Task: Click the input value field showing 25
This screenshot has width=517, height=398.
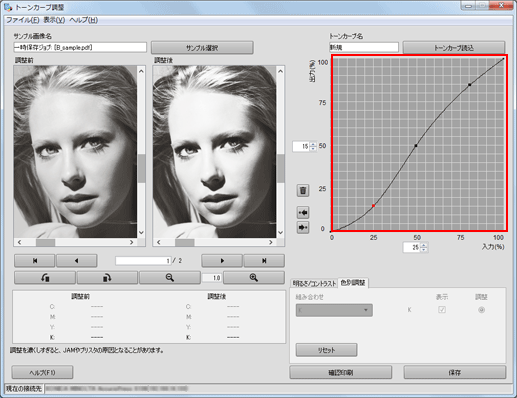Action: 412,248
